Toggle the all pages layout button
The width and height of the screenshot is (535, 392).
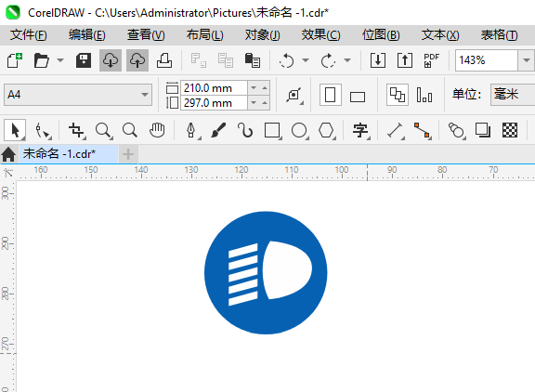398,95
